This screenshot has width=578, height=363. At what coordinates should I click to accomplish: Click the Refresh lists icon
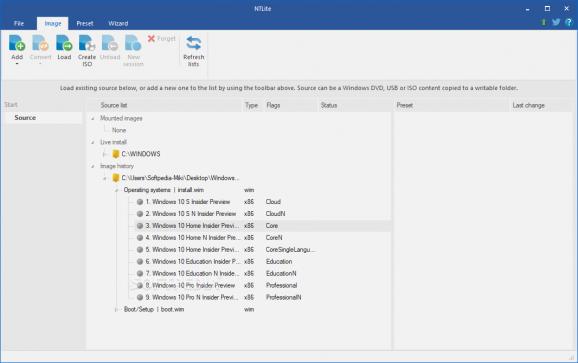(194, 43)
